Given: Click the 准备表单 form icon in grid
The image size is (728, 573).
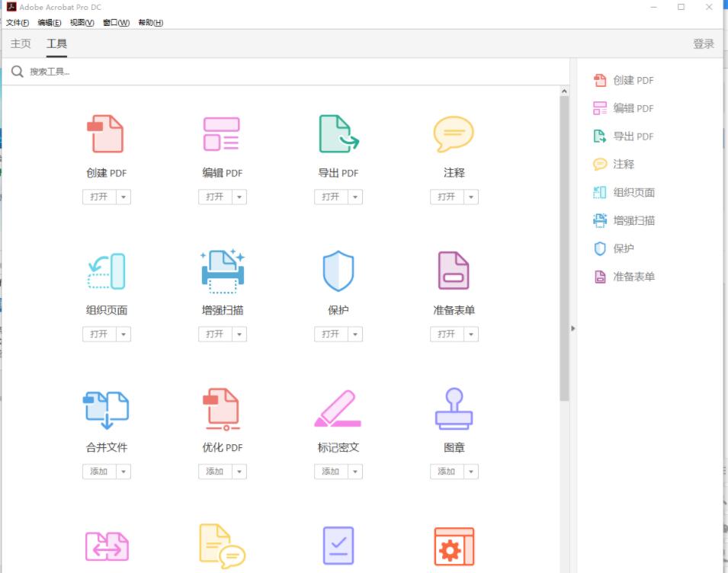Looking at the screenshot, I should (x=454, y=270).
